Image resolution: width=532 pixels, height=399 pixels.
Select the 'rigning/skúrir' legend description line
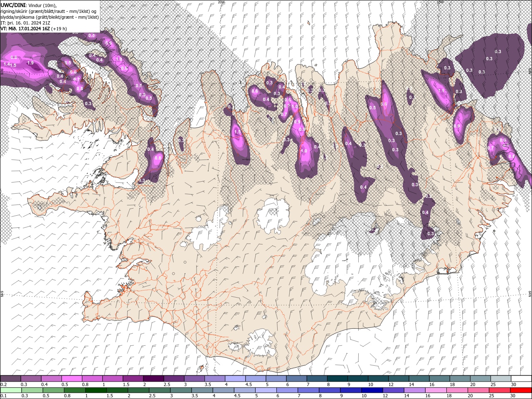(49, 11)
